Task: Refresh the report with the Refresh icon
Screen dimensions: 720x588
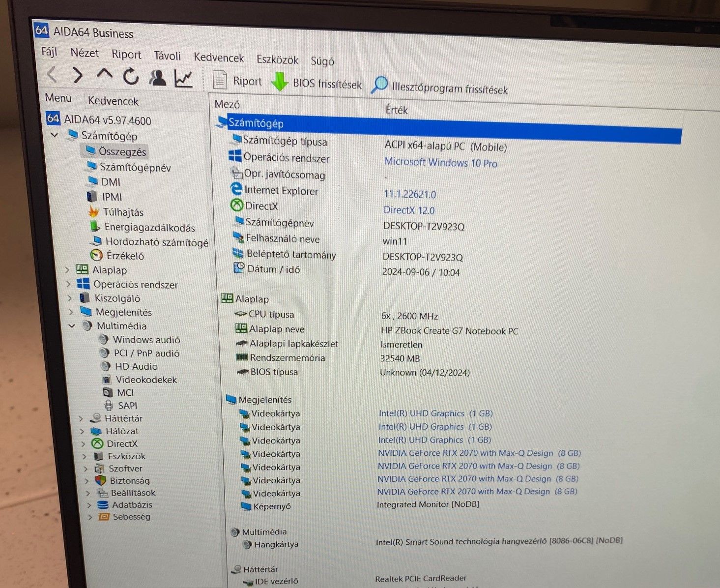Action: pyautogui.click(x=131, y=76)
